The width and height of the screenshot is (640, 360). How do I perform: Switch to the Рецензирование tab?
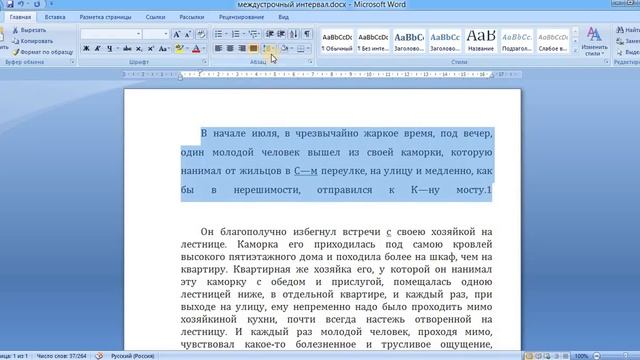241,17
